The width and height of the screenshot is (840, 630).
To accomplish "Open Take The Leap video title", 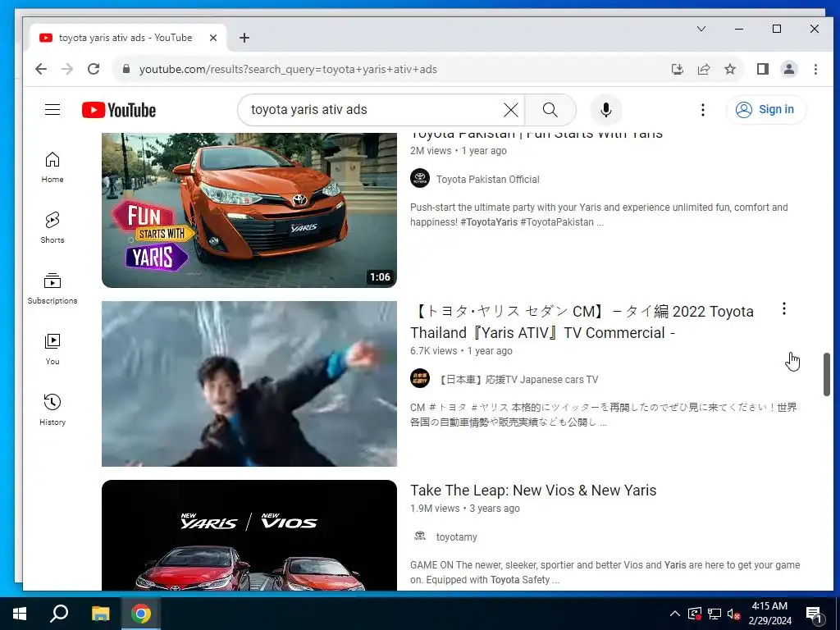I will click(533, 491).
